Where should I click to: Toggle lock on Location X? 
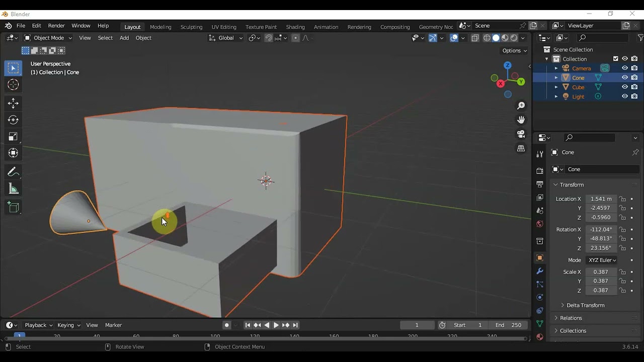623,199
